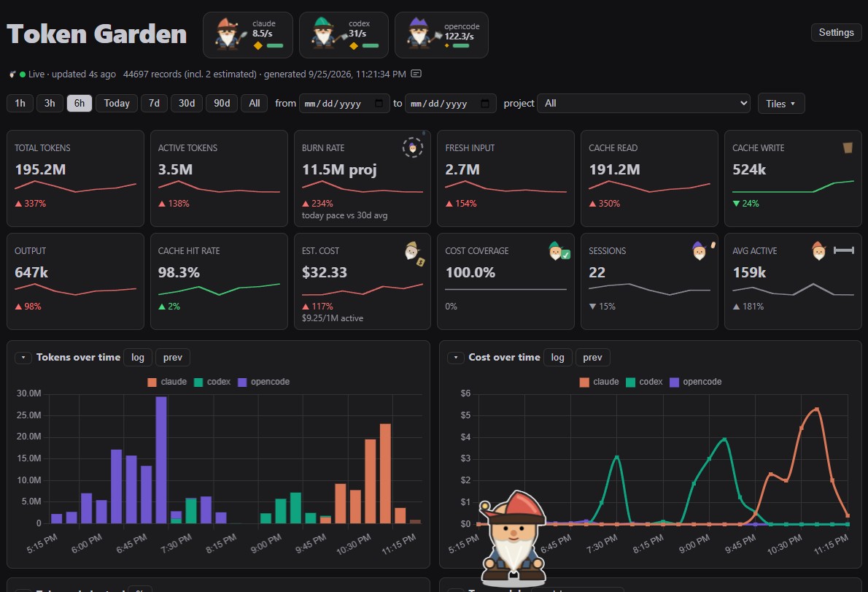
Task: Click the Token Garden title
Action: (x=97, y=34)
